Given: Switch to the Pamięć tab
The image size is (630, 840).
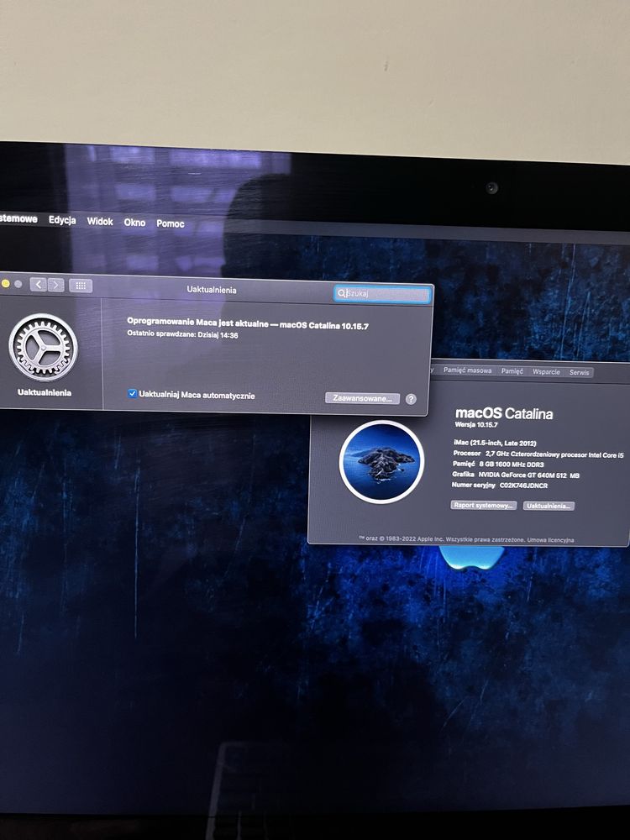Looking at the screenshot, I should 512,370.
